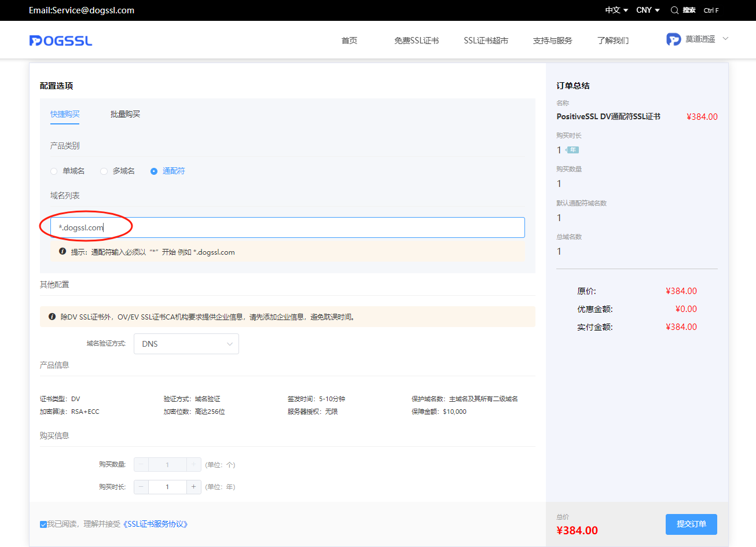Click the user avatar icon
Viewport: 756px width, 547px height.
pyautogui.click(x=674, y=39)
